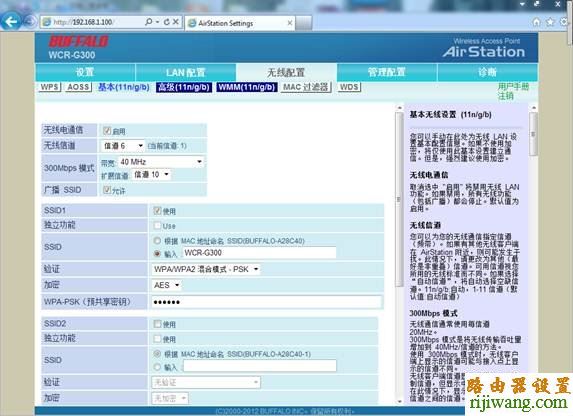The height and width of the screenshot is (416, 573).
Task: Click the empty SSID2 name input field
Action: [259, 366]
